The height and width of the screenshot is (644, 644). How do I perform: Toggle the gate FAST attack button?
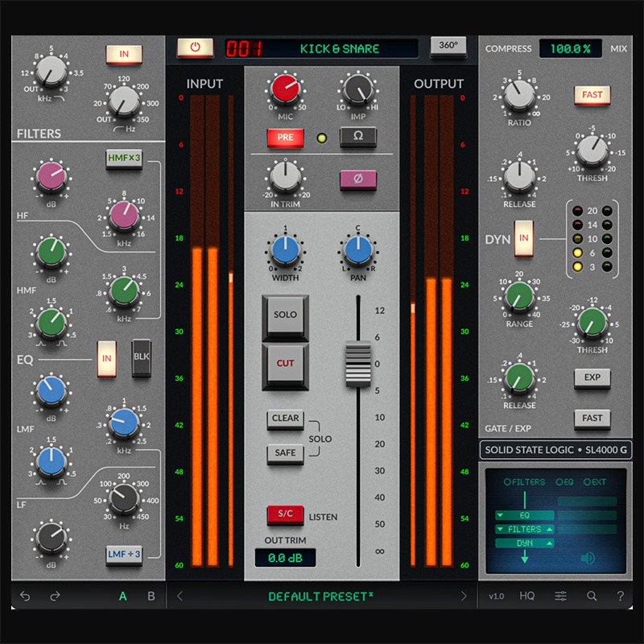click(x=592, y=419)
